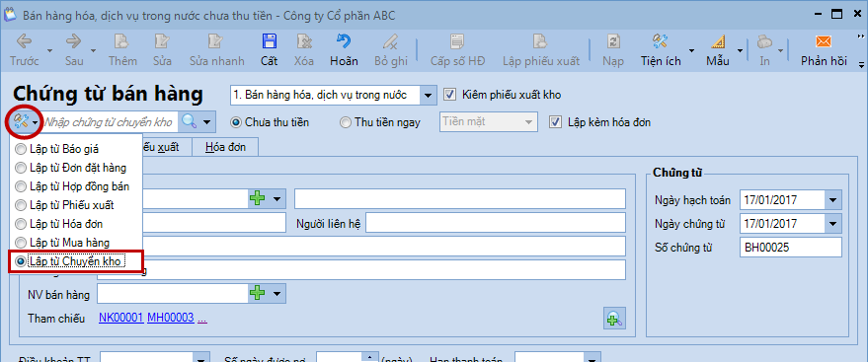868x362 pixels.
Task: Click the reference search icon near Tham chiếu
Action: point(614,319)
